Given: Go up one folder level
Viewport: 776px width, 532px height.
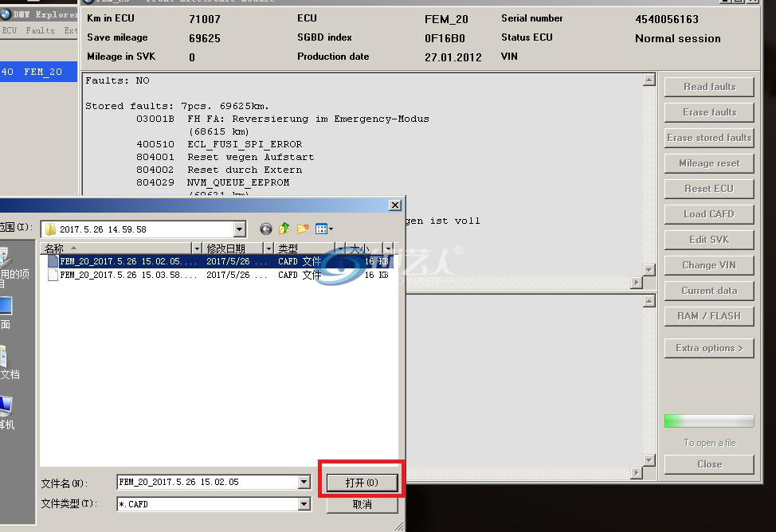Looking at the screenshot, I should point(284,229).
